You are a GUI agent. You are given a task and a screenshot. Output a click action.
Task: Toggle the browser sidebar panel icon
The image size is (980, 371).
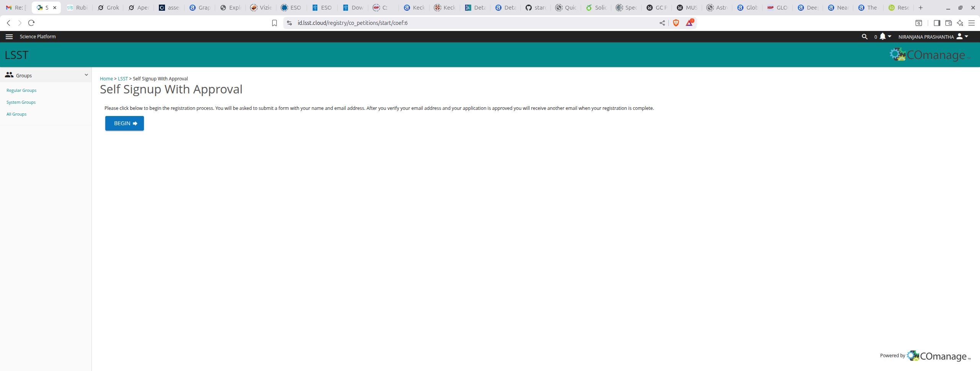pyautogui.click(x=937, y=23)
